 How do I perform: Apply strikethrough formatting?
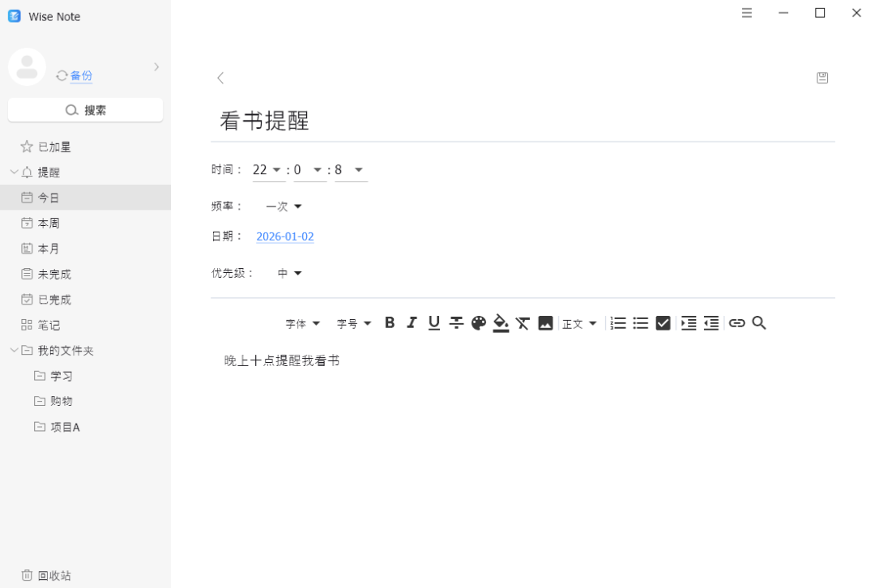456,322
